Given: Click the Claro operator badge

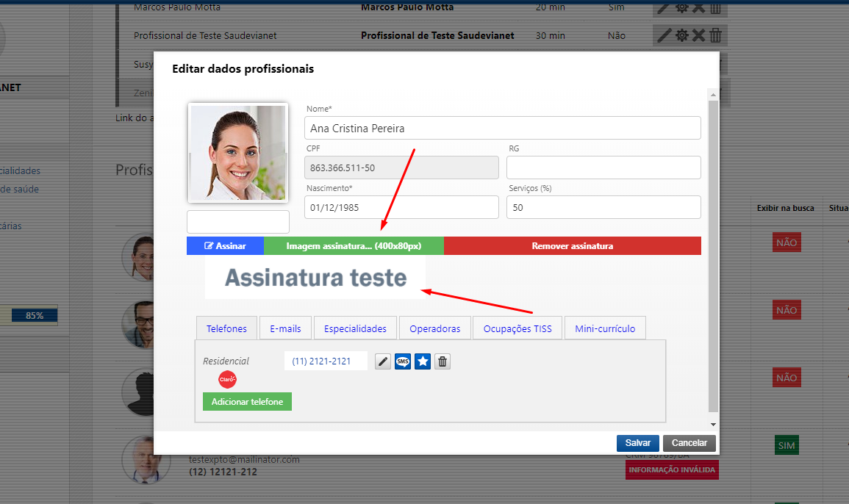Looking at the screenshot, I should coord(227,380).
